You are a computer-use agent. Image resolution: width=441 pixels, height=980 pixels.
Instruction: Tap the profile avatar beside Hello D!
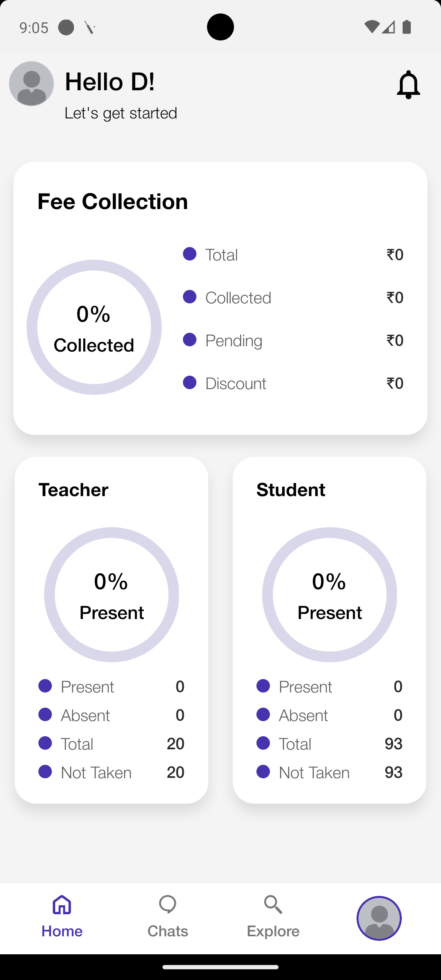31,84
